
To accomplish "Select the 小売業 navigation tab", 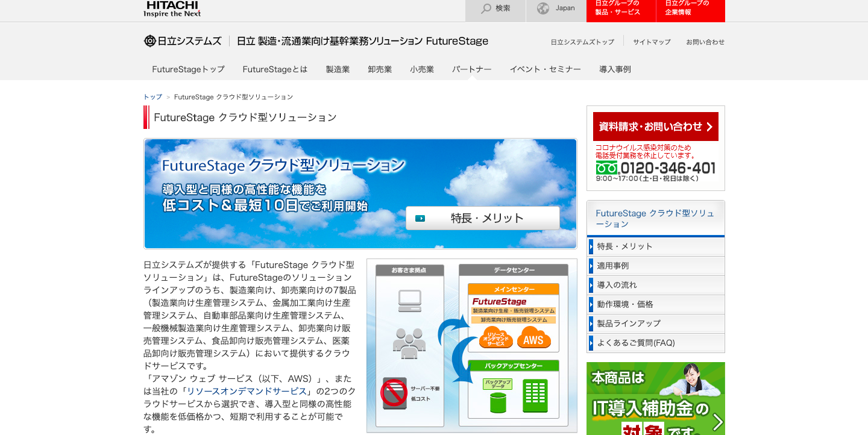I will pos(422,69).
